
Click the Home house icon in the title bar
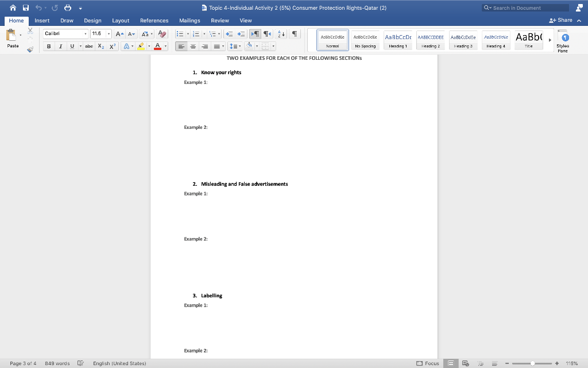pyautogui.click(x=13, y=8)
